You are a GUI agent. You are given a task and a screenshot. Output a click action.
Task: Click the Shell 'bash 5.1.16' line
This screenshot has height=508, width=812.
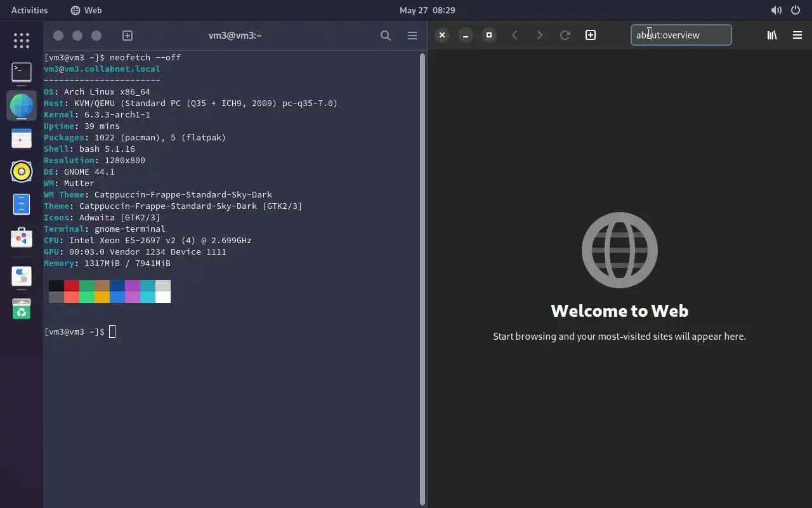coord(89,149)
